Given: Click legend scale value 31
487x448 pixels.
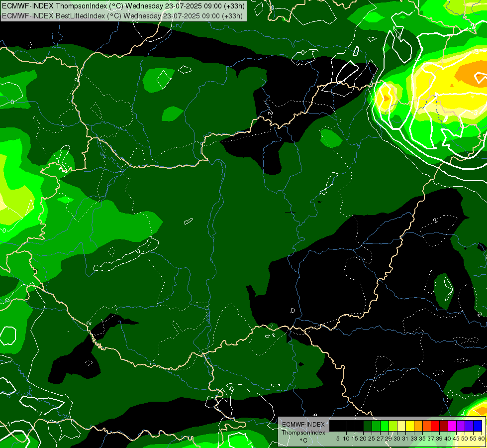Looking at the screenshot, I should click(405, 439).
